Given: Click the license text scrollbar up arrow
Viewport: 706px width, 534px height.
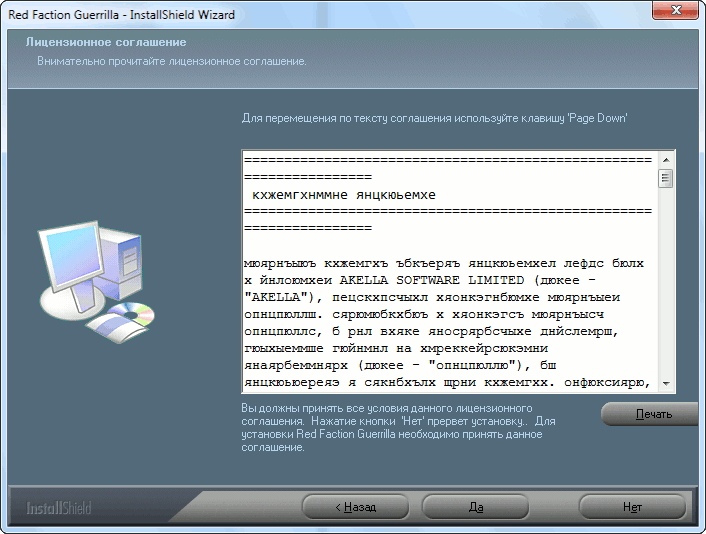Looking at the screenshot, I should pos(666,160).
